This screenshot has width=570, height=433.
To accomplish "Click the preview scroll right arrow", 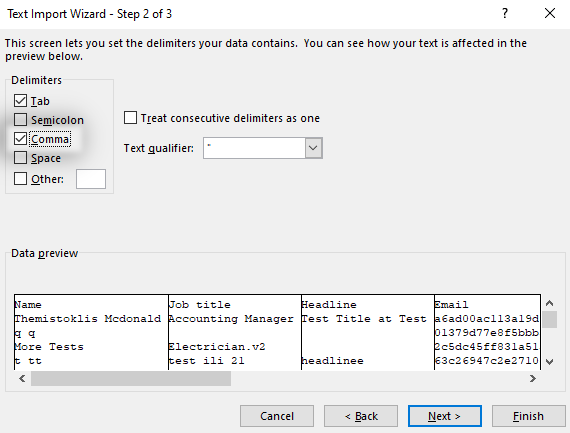I will click(533, 378).
